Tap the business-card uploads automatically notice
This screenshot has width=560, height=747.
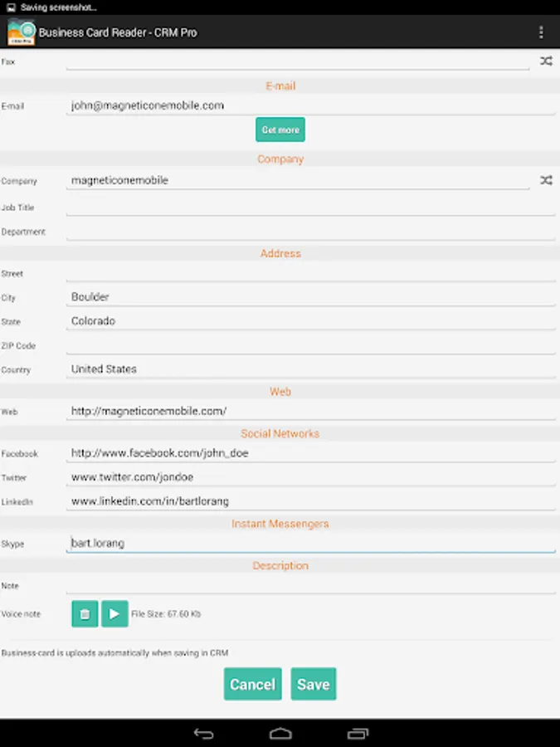point(114,652)
